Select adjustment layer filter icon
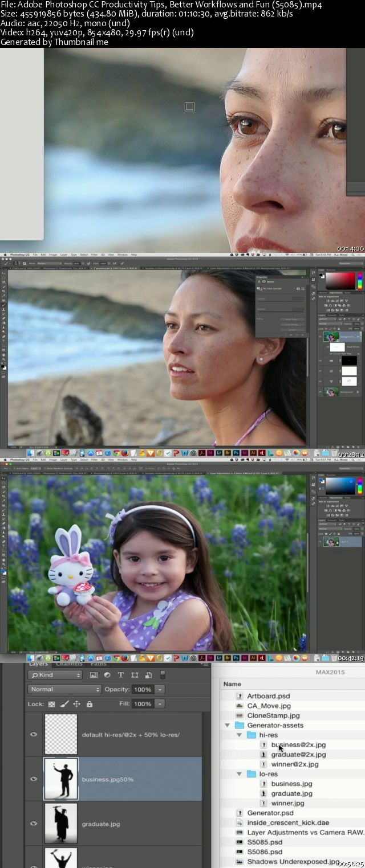Viewport: 365px width, 868px height. pos(107,675)
